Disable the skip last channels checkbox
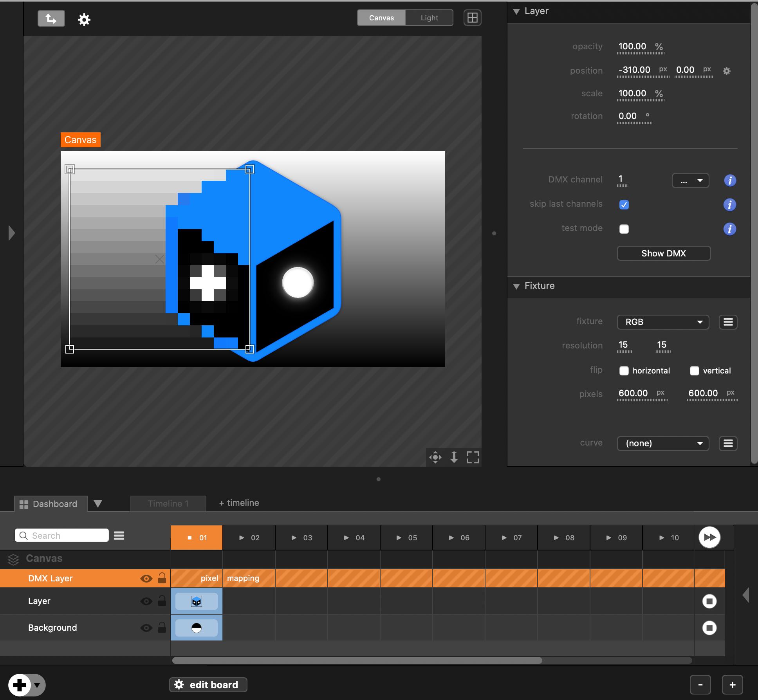Image resolution: width=758 pixels, height=700 pixels. 624,205
